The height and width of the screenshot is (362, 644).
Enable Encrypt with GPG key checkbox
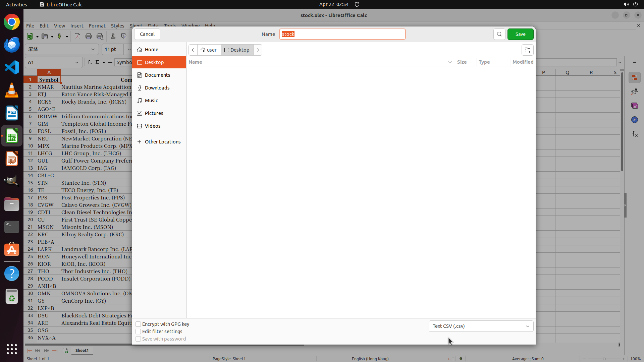tap(138, 324)
